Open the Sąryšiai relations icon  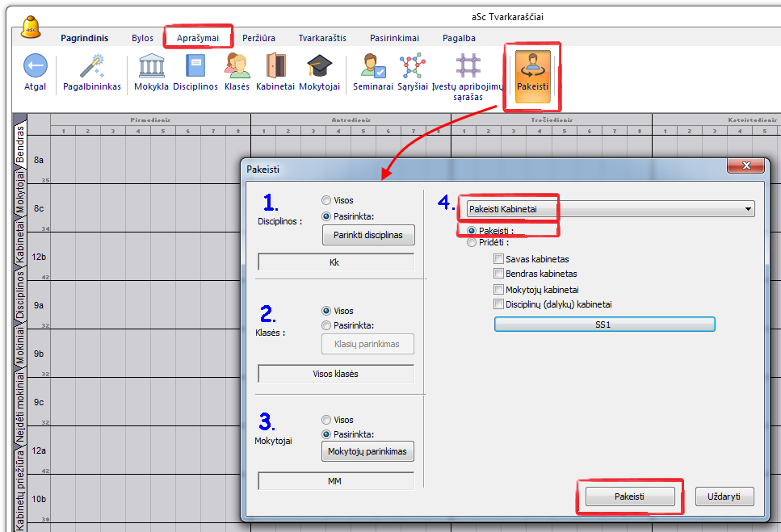coord(411,66)
